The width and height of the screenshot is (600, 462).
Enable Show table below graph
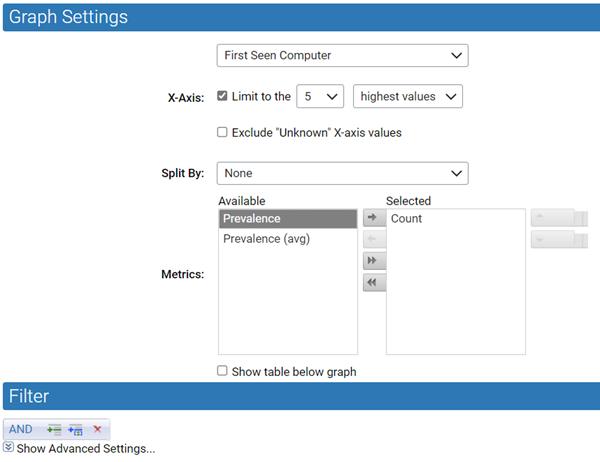point(222,371)
